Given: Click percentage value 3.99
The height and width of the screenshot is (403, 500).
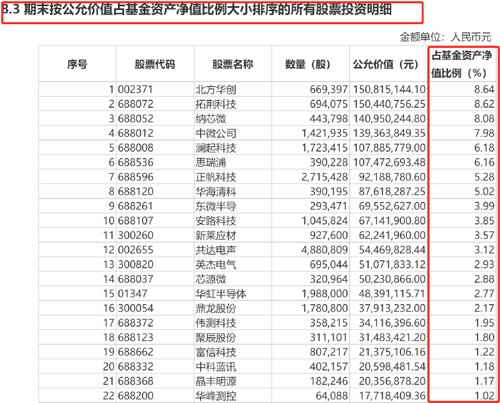Looking at the screenshot, I should [484, 206].
